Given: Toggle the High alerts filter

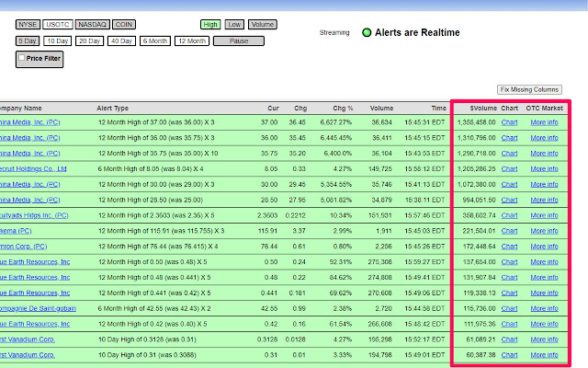Looking at the screenshot, I should (210, 25).
